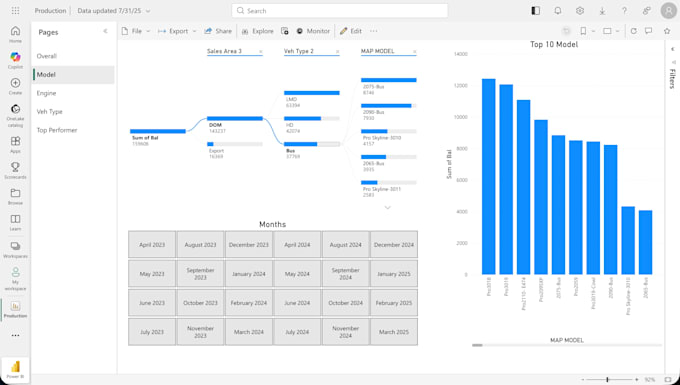680x385 pixels.
Task: Click the Share button
Action: pyautogui.click(x=218, y=31)
